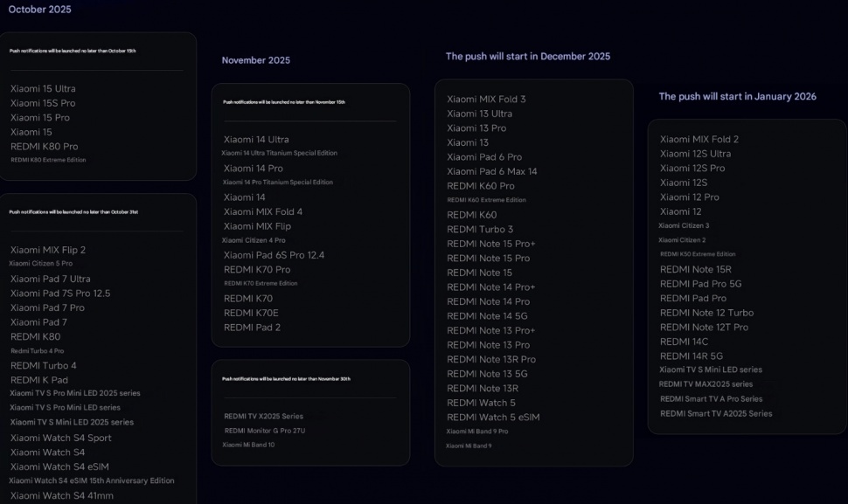The image size is (848, 504).
Task: Select "REDMI Monitor G Pro 27U"
Action: 265,432
